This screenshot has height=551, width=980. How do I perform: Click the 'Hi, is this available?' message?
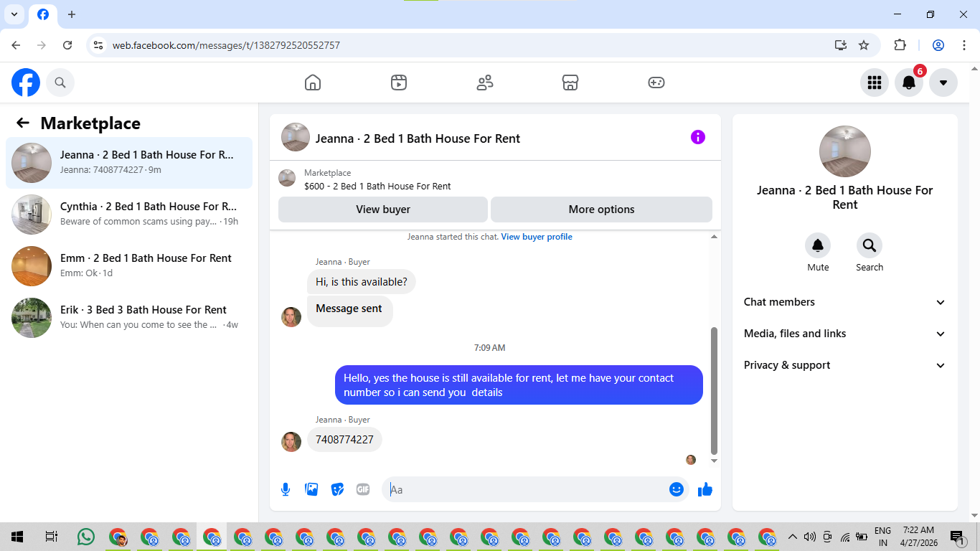pos(362,282)
